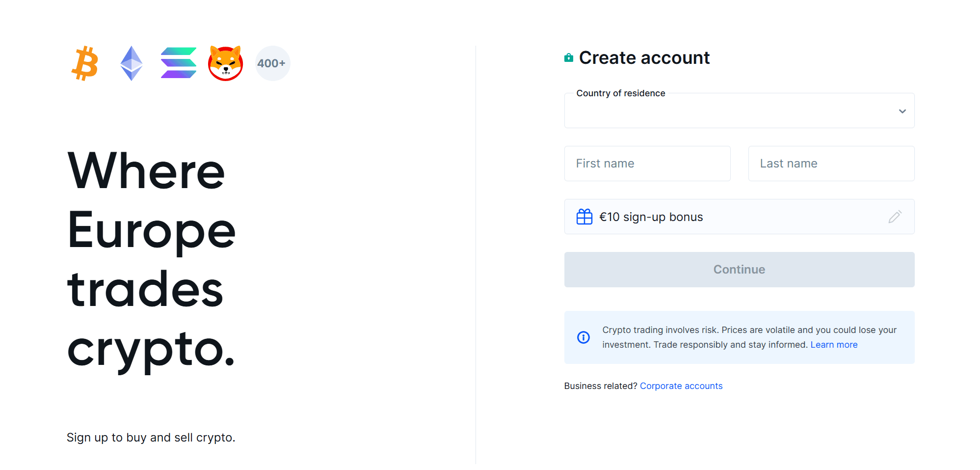980x470 pixels.
Task: Click the Sign up to buy and sell crypto text
Action: tap(151, 437)
